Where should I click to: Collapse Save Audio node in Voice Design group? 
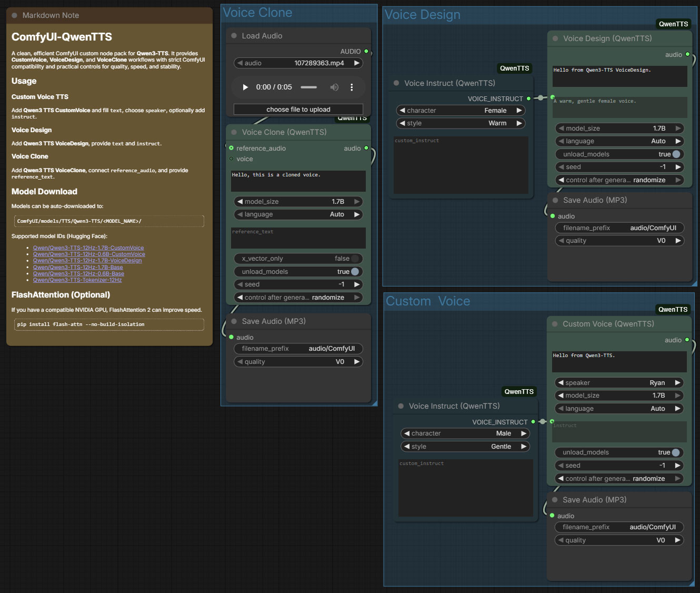point(555,200)
